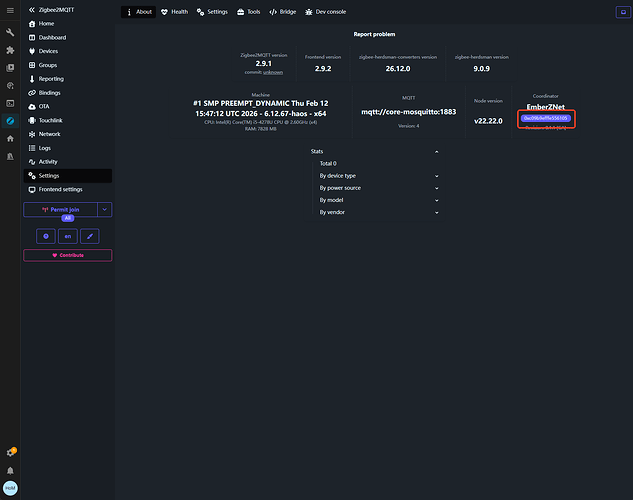Open the OTA page
The height and width of the screenshot is (500, 633).
click(67, 107)
